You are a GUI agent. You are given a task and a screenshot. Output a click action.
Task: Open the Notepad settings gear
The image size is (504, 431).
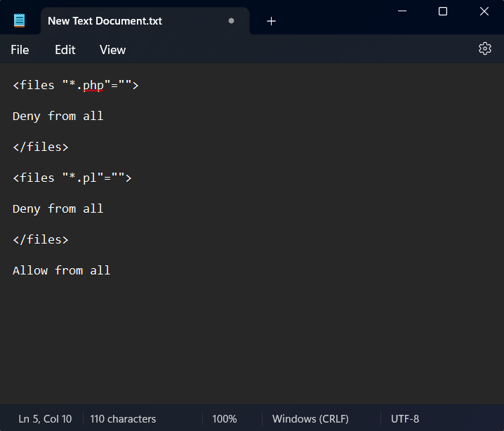[484, 48]
